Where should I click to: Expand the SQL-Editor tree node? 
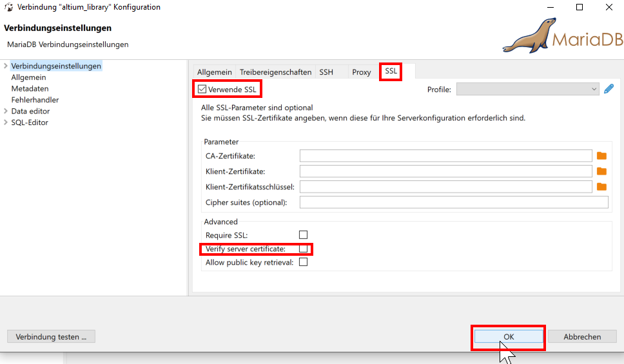point(6,122)
